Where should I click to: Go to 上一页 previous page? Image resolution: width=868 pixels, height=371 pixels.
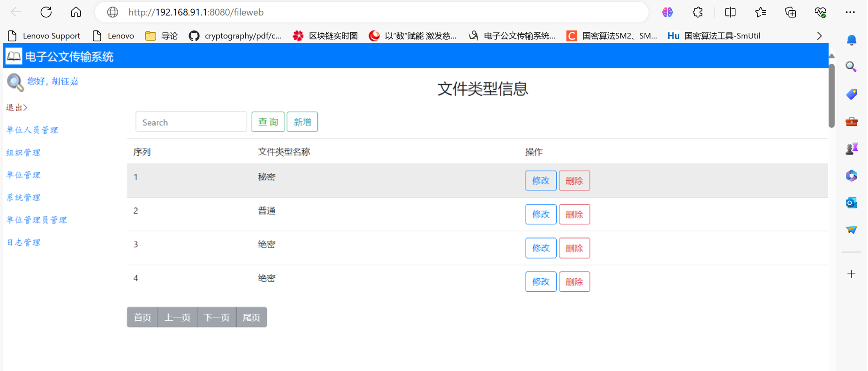tap(178, 317)
